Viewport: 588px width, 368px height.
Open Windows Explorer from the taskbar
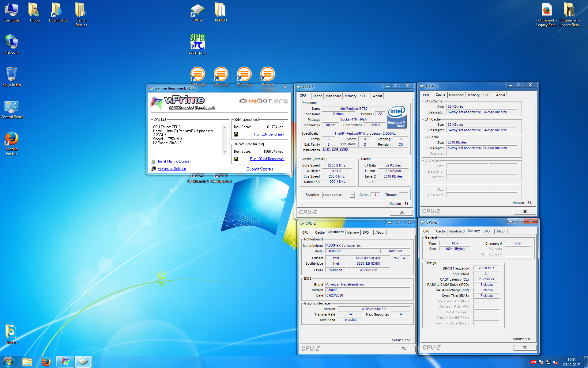pyautogui.click(x=27, y=362)
